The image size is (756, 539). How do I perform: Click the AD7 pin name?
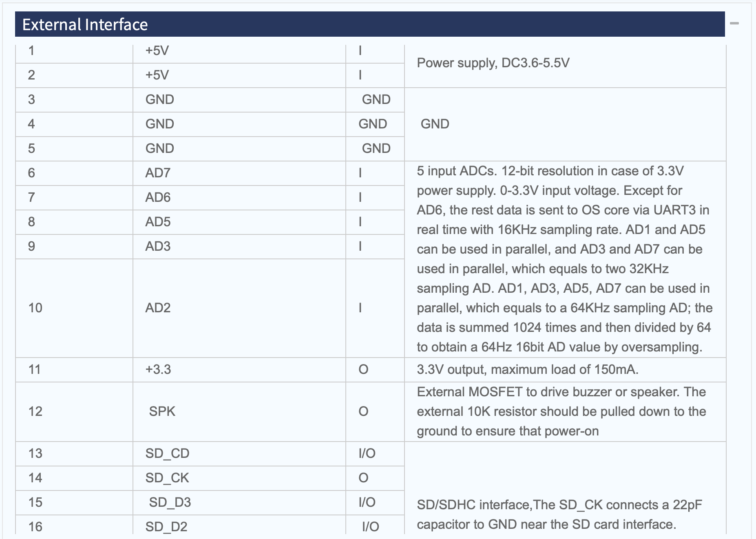pyautogui.click(x=158, y=173)
